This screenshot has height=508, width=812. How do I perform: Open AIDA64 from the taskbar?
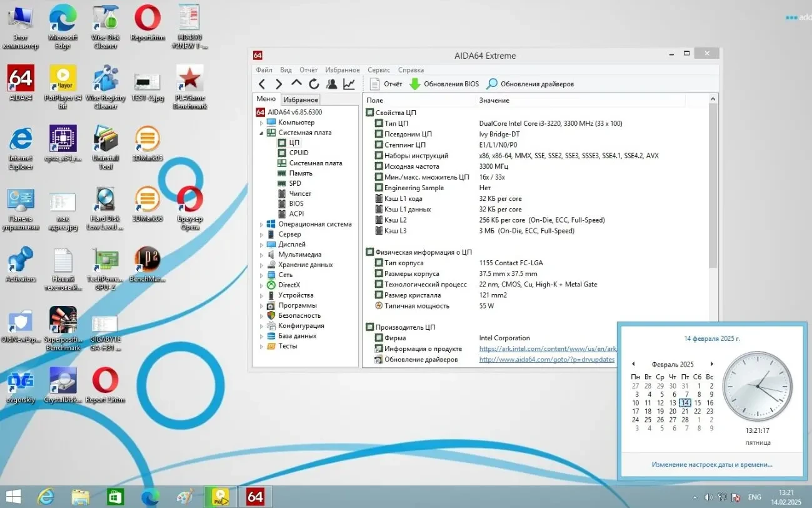[255, 496]
